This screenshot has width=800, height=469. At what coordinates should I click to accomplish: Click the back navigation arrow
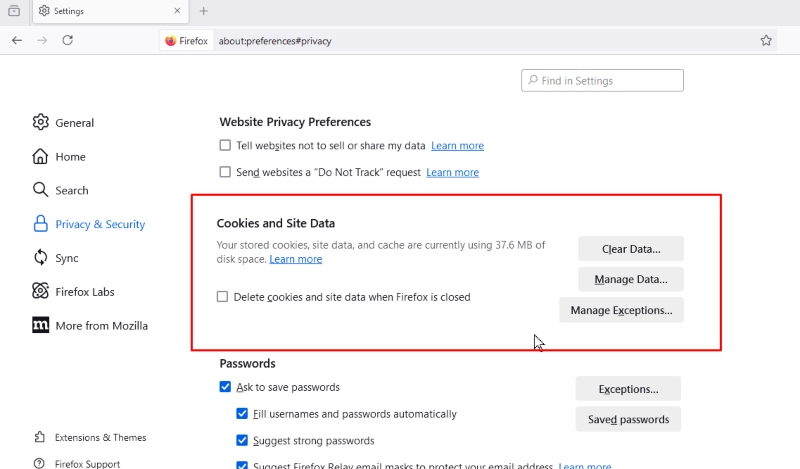pyautogui.click(x=17, y=40)
